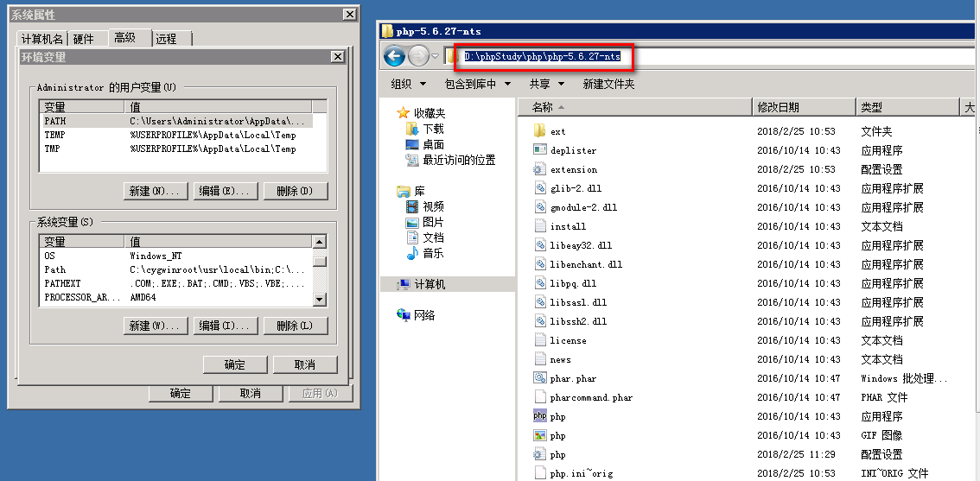Image resolution: width=980 pixels, height=481 pixels.
Task: Select the php config settings icon
Action: pos(540,454)
